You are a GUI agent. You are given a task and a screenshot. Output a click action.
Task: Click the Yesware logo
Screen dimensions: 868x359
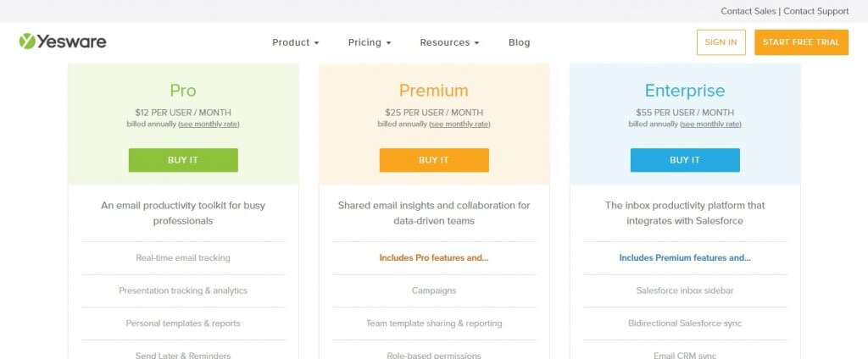pos(63,41)
